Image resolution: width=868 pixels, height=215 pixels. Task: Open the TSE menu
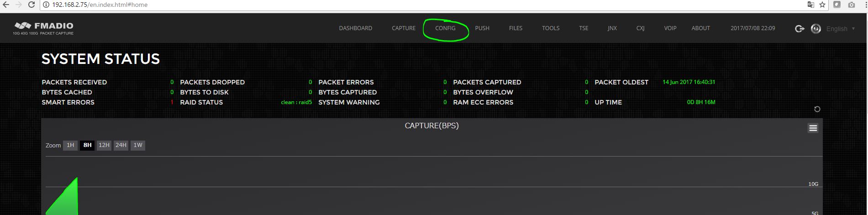pyautogui.click(x=584, y=28)
